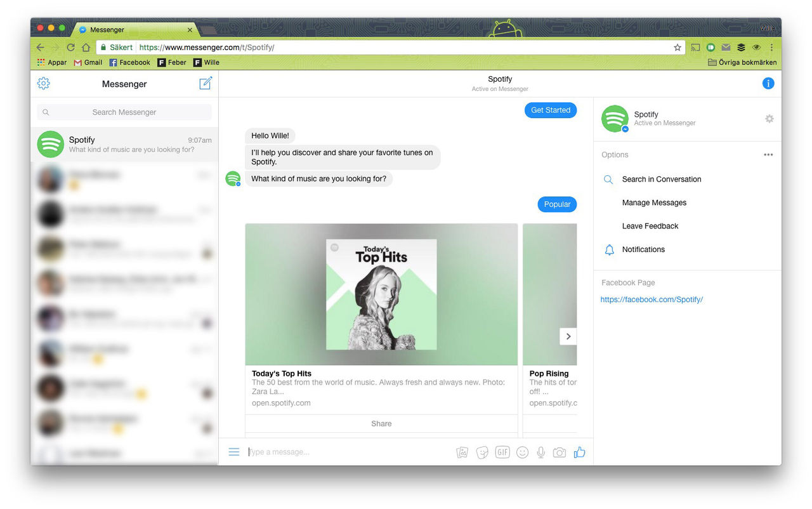Take a photo with camera icon
The image size is (812, 509).
(x=560, y=453)
